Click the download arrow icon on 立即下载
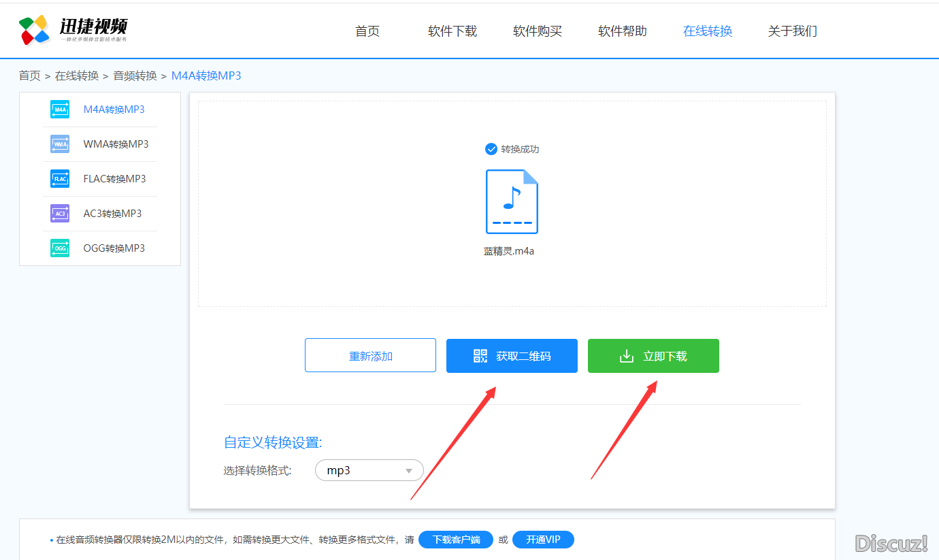This screenshot has width=939, height=560. (x=626, y=356)
